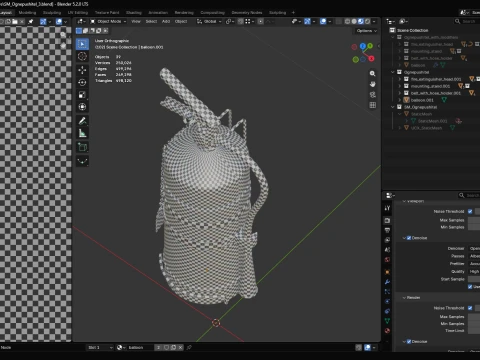480x360 pixels.
Task: Open the Sculpting workspace tab
Action: click(52, 13)
